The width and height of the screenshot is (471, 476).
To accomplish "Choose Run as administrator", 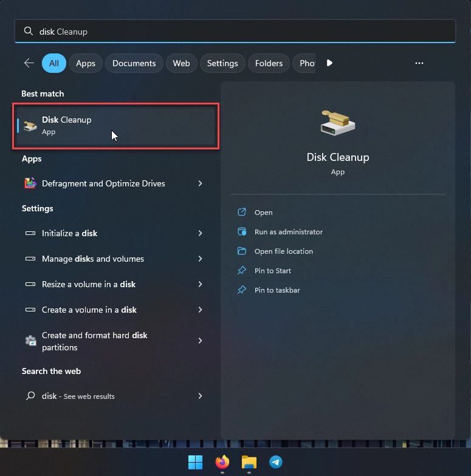I will (288, 232).
